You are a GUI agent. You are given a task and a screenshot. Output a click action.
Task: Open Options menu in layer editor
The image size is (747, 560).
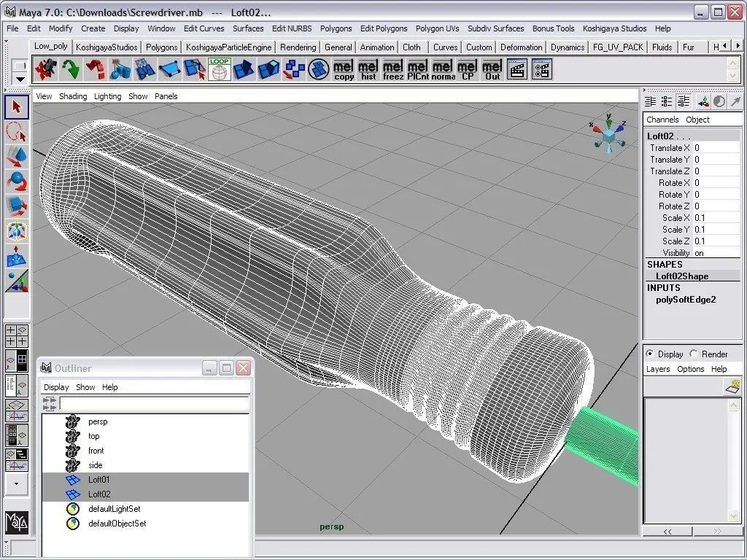tap(690, 369)
